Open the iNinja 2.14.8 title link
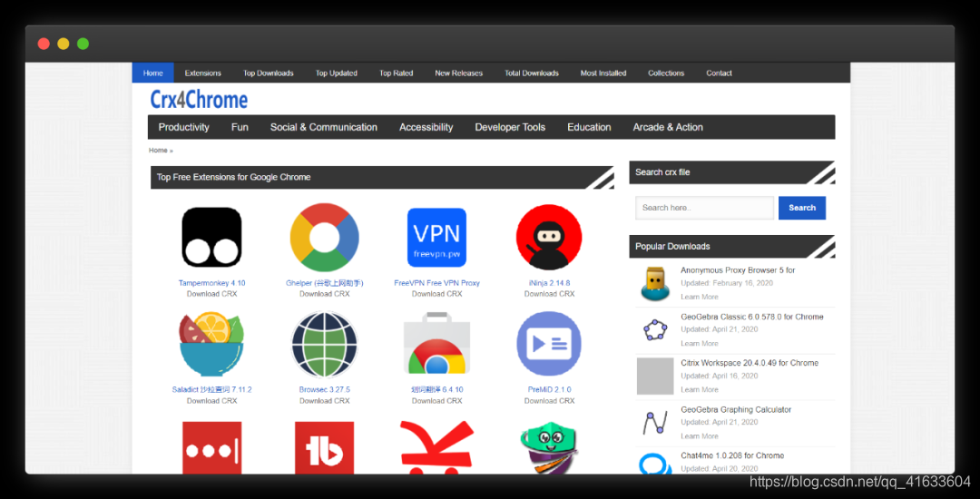The image size is (980, 499). [549, 283]
